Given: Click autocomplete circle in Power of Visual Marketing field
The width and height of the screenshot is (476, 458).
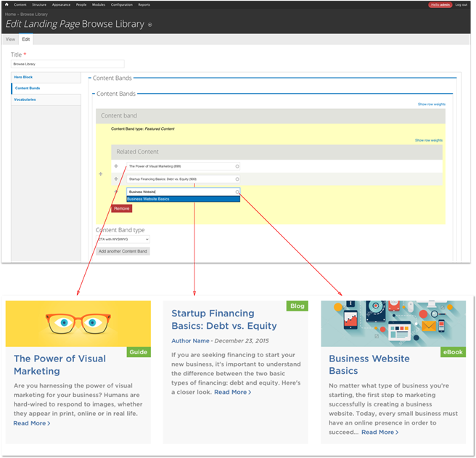Looking at the screenshot, I should (237, 166).
